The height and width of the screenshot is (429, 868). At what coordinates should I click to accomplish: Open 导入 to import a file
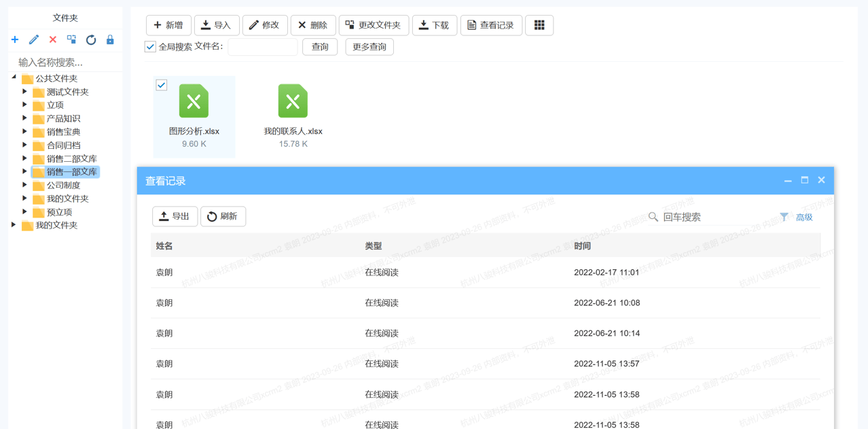[217, 25]
